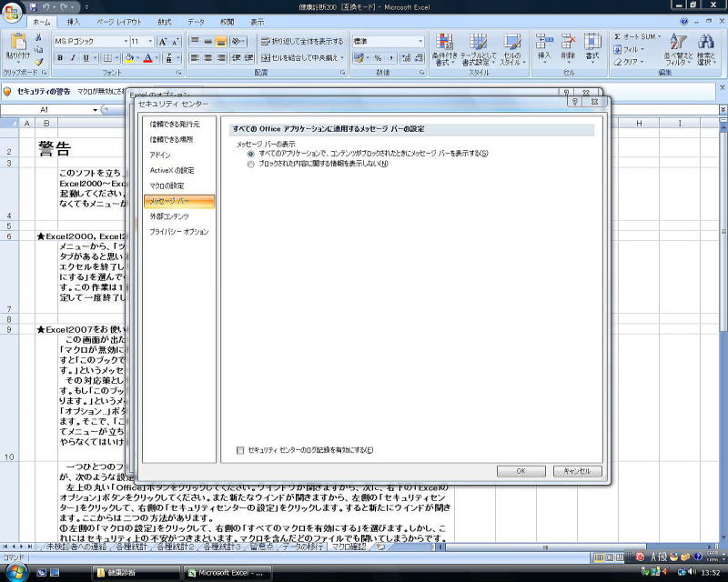Click the Top Align icon
The height and width of the screenshot is (582, 728).
(x=195, y=42)
